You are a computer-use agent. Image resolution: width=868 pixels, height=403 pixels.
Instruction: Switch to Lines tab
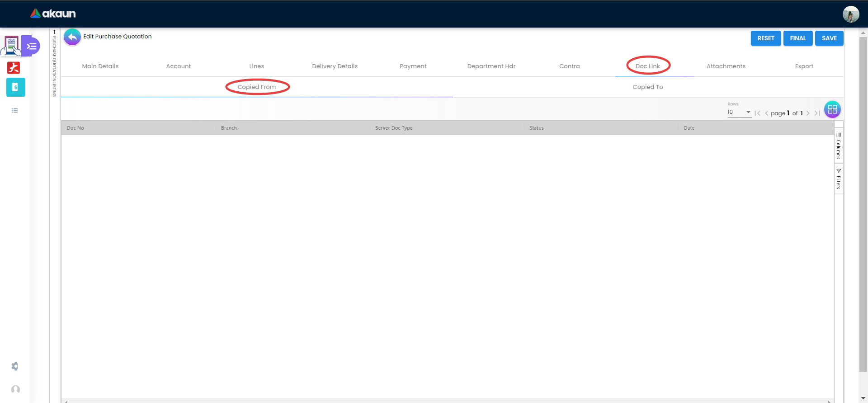(x=257, y=66)
